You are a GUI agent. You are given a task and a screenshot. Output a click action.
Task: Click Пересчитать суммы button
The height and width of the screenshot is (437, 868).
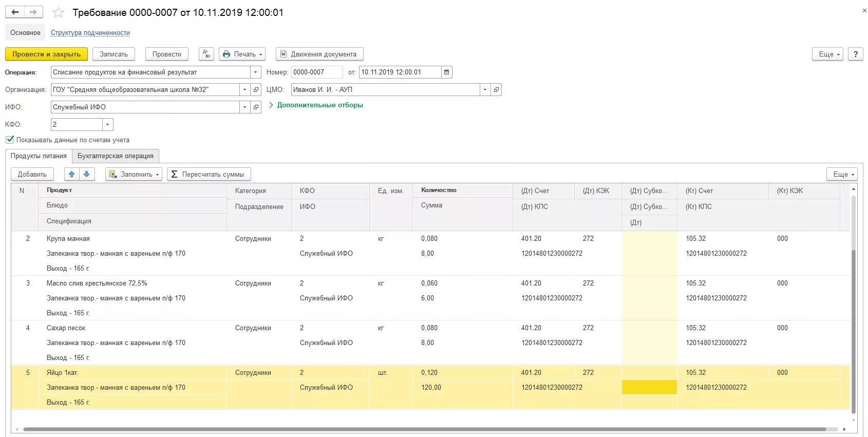(x=209, y=174)
